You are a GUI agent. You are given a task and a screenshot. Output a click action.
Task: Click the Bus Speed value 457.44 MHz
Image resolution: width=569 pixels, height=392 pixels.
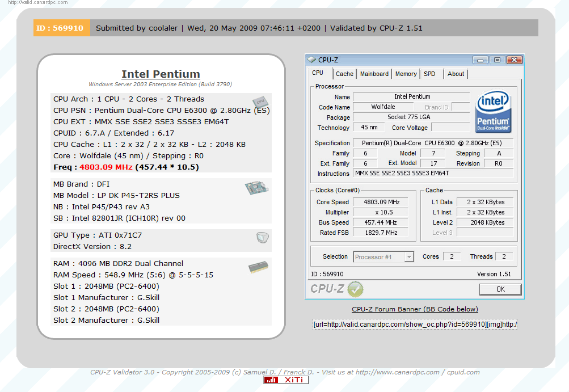pos(381,222)
